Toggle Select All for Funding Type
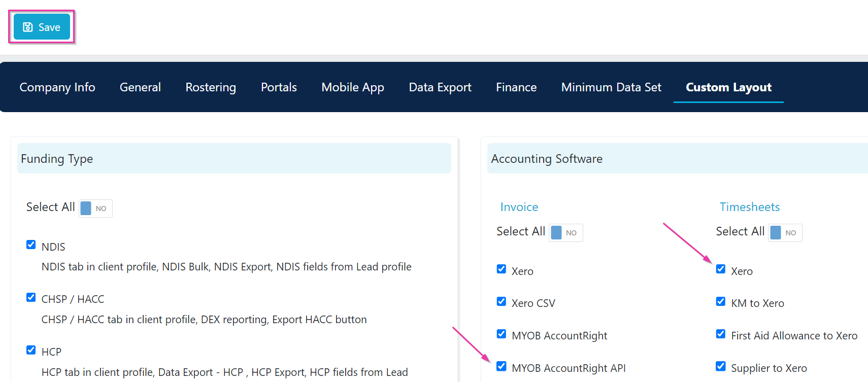Screen dimensions: 868x382 pos(95,208)
